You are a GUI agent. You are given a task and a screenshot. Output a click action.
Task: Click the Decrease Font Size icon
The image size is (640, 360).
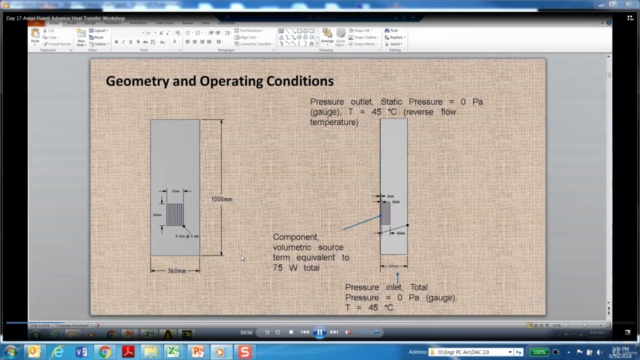pos(168,33)
